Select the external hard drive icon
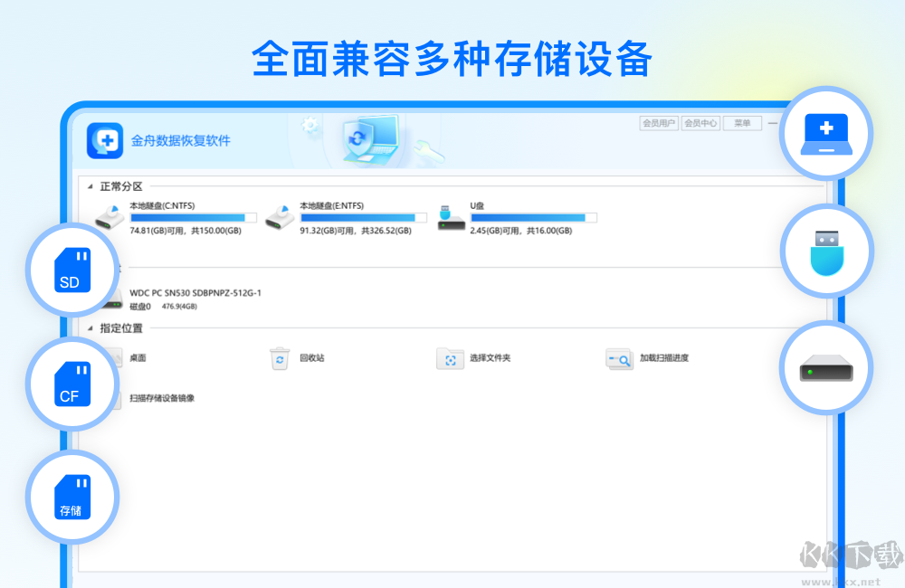 pos(826,367)
